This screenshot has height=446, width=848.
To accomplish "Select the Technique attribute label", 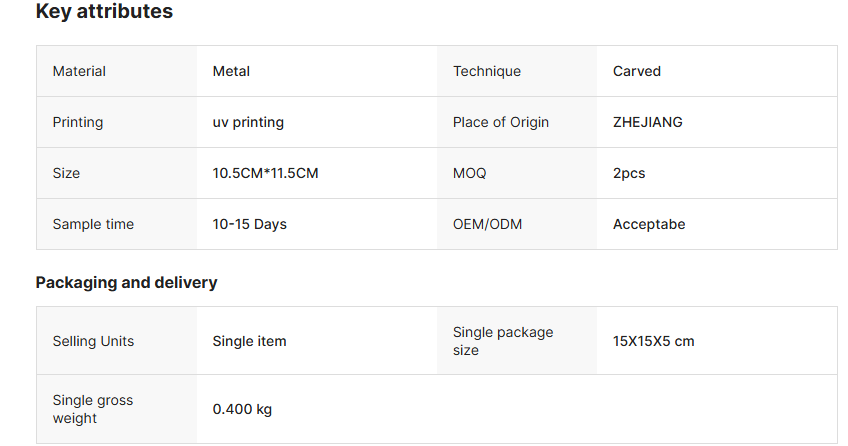I will [x=486, y=71].
